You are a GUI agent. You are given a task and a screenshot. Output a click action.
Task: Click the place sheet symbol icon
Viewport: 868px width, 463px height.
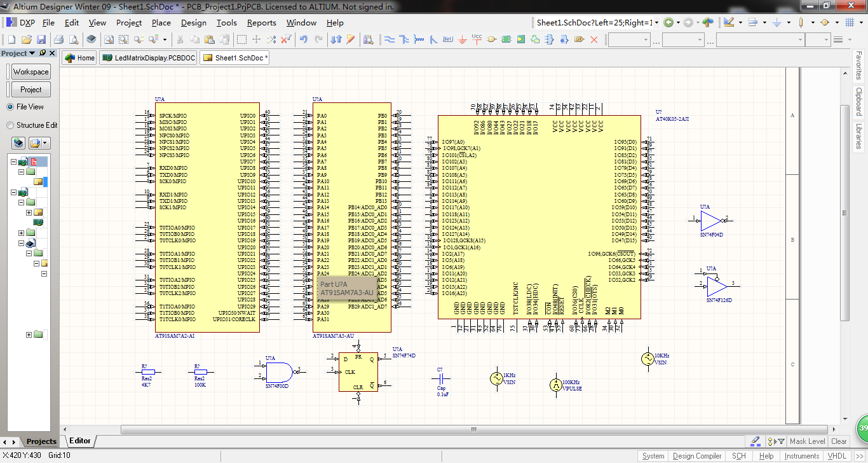pos(506,39)
